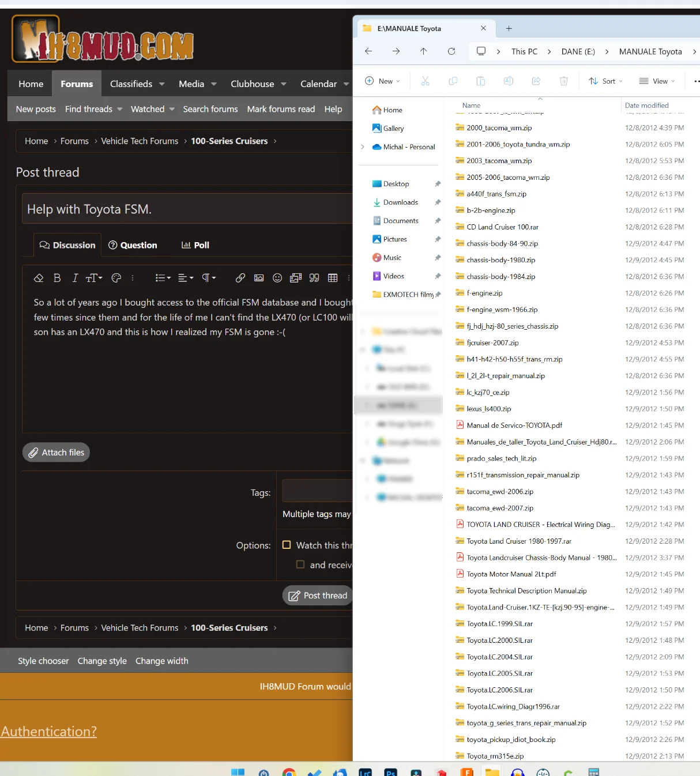Screen dimensions: 700x776
Task: Expand the Clubhouse menu arrow
Action: [x=284, y=84]
